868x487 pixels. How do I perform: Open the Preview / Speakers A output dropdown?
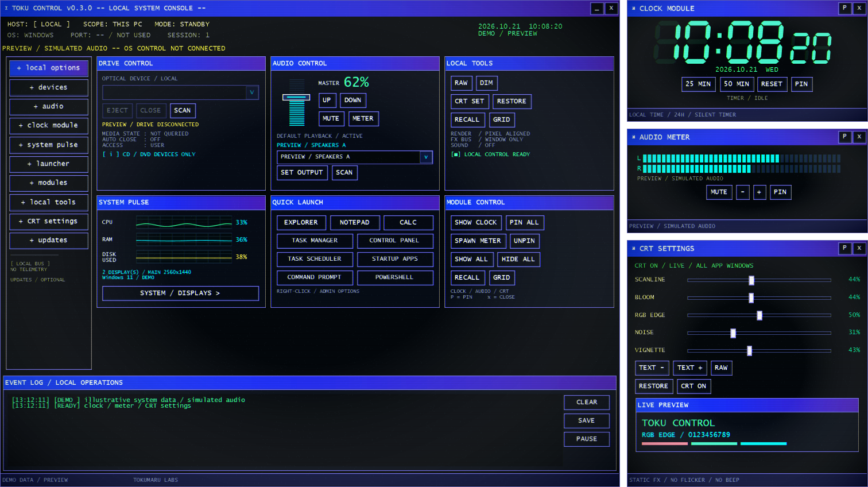tap(426, 157)
